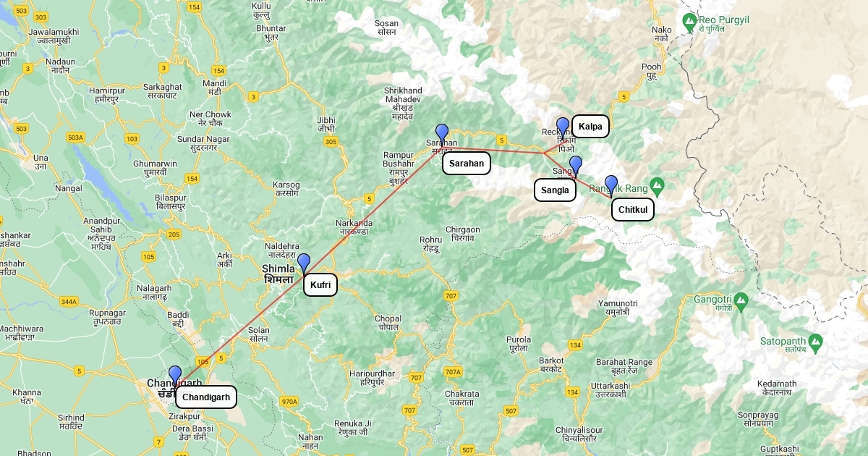Click the blue pin at Sarahan

click(442, 134)
